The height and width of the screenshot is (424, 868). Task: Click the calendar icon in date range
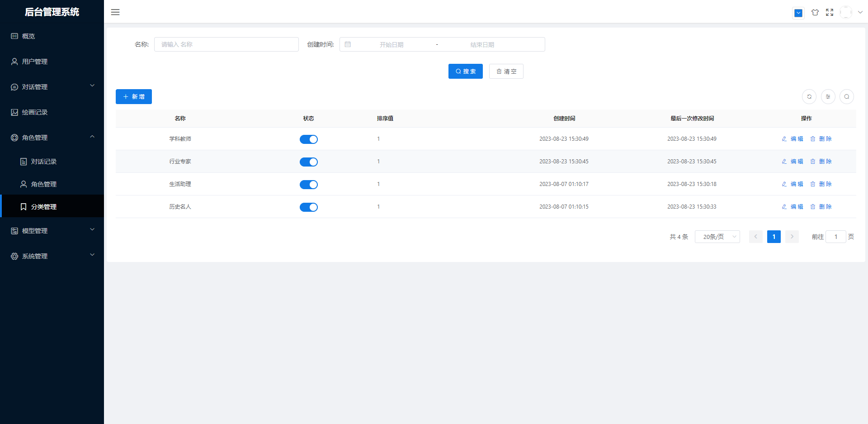pos(348,44)
